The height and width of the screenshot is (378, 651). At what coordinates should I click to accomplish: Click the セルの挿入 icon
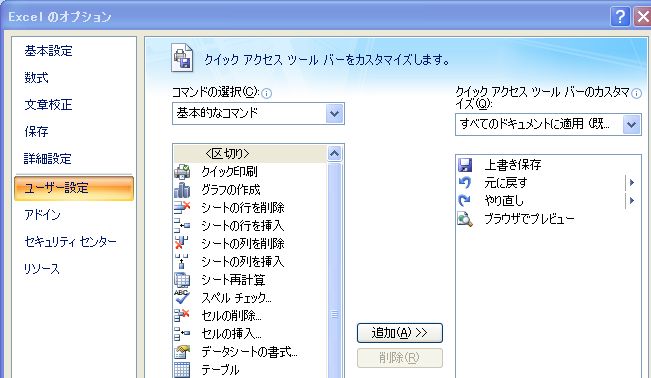tap(182, 334)
